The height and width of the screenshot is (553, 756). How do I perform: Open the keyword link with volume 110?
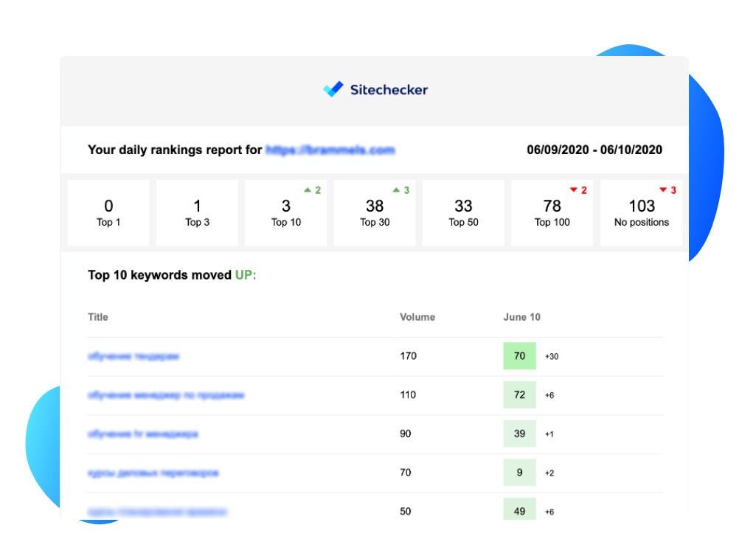click(166, 395)
